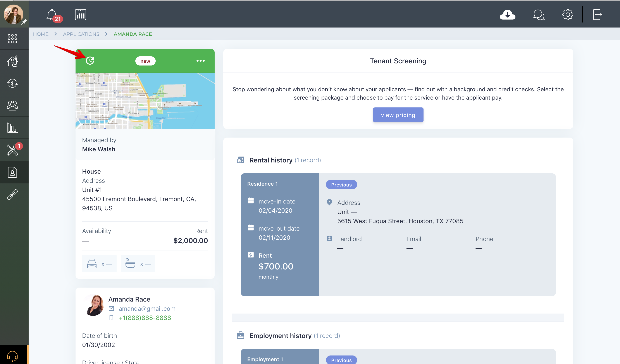Click the move-out date 02/11/2020
Viewport: 620px width, 364px height.
click(x=274, y=238)
